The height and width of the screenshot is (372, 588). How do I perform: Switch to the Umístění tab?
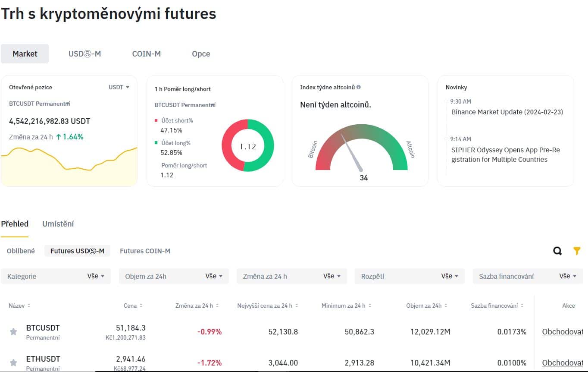click(58, 224)
